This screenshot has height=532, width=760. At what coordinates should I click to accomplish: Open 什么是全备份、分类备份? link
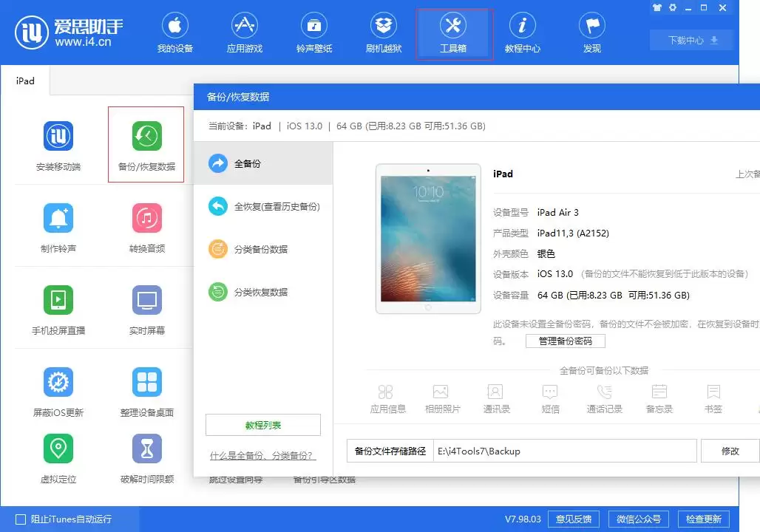click(x=262, y=455)
